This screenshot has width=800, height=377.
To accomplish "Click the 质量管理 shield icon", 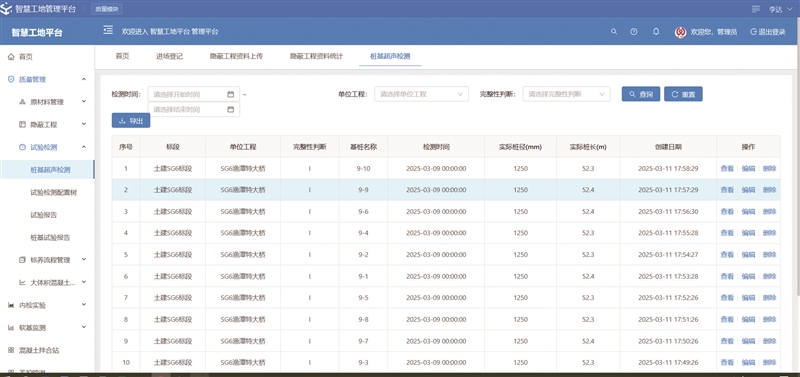I will 11,80.
